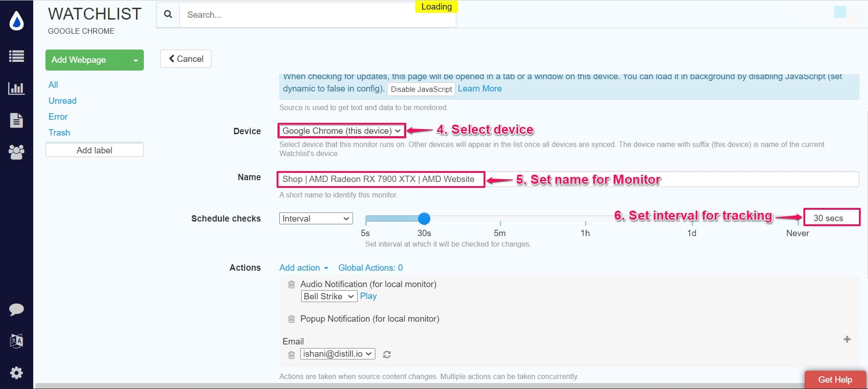The height and width of the screenshot is (389, 868).
Task: Open the team members icon
Action: [x=16, y=152]
